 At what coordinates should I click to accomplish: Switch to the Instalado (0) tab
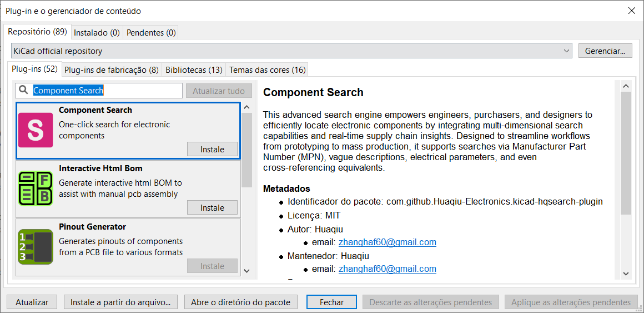[97, 33]
